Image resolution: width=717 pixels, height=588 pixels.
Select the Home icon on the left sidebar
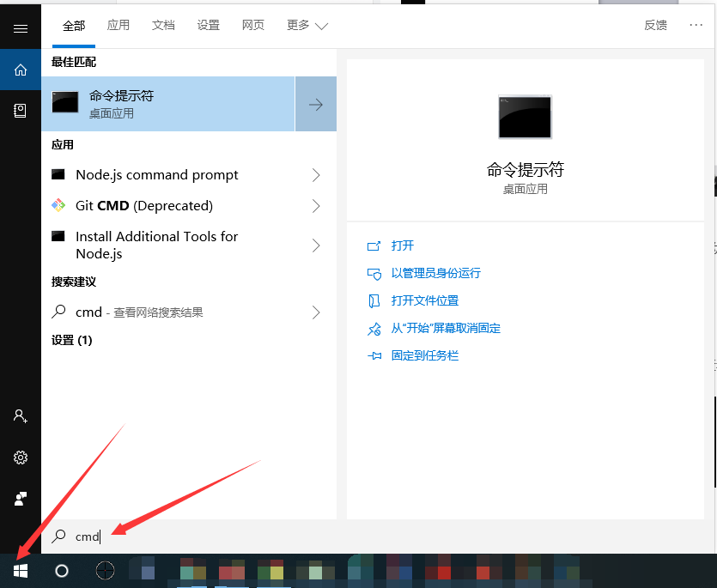click(20, 70)
